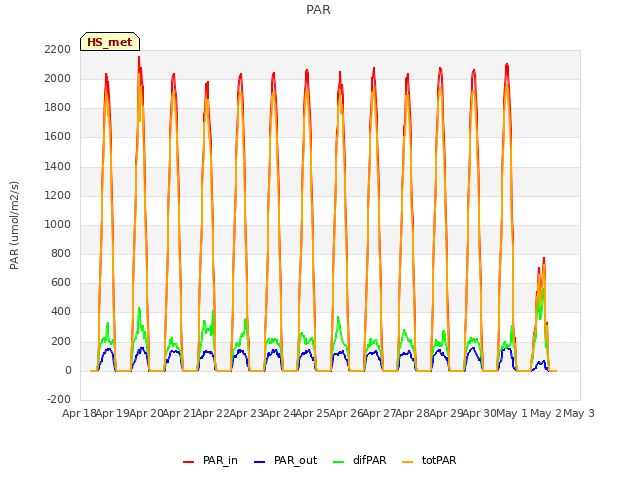This screenshot has height=480, width=640.
Task: Click the PAR chart title
Action: [318, 9]
